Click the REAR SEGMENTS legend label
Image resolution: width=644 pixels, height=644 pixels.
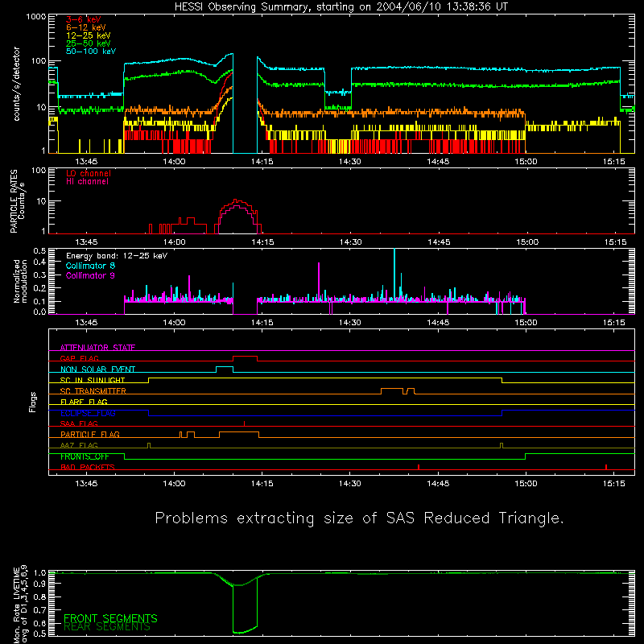107,627
